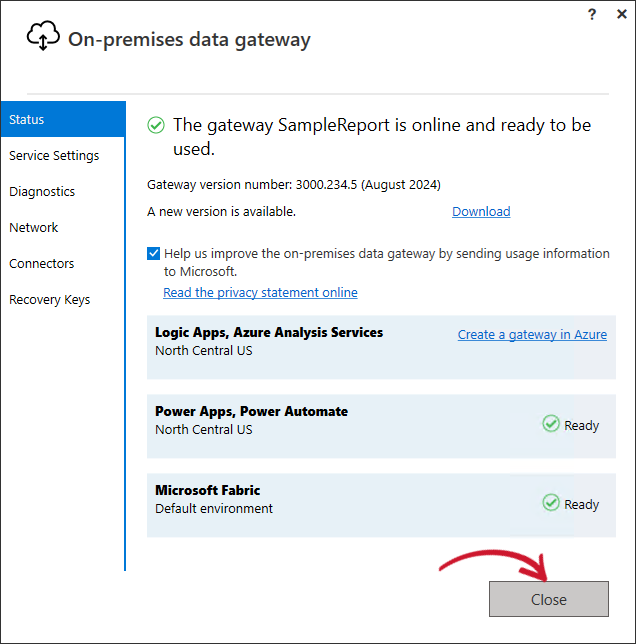Close the window with the top-right X
Screen dimensions: 636x644
click(x=620, y=13)
